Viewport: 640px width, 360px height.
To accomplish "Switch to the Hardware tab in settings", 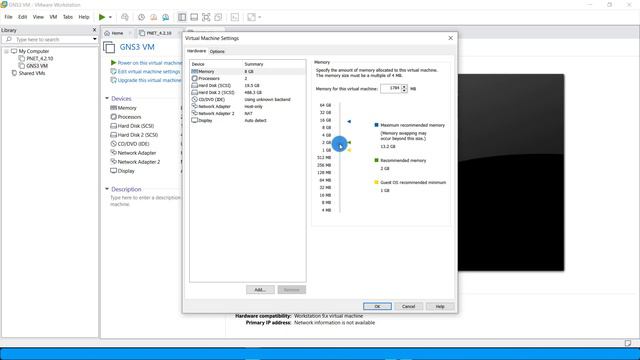I will 196,51.
